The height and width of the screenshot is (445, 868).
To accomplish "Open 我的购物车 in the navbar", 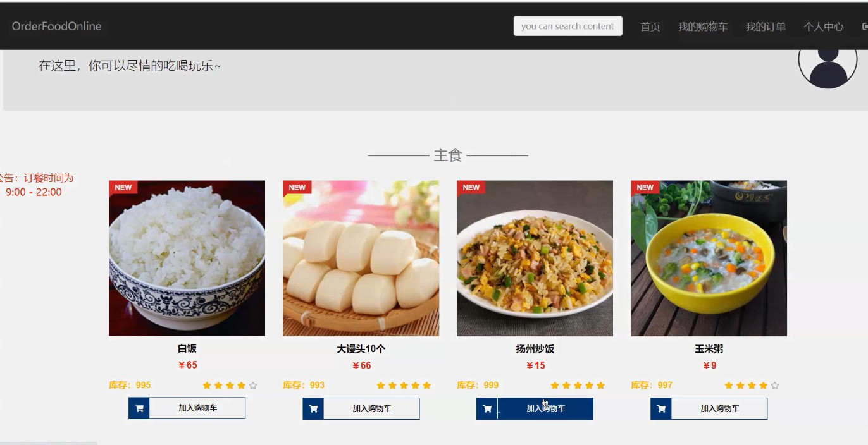I will pos(702,27).
